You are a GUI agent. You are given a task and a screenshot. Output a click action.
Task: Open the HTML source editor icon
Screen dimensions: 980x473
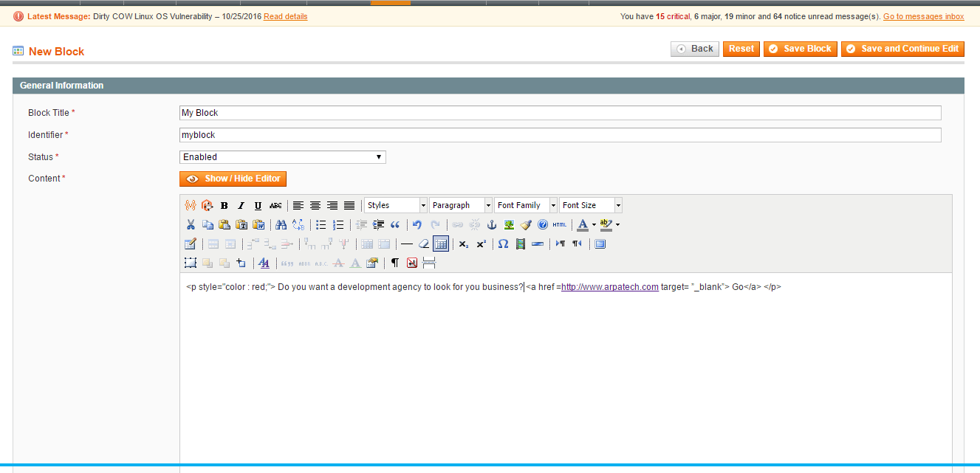[559, 225]
